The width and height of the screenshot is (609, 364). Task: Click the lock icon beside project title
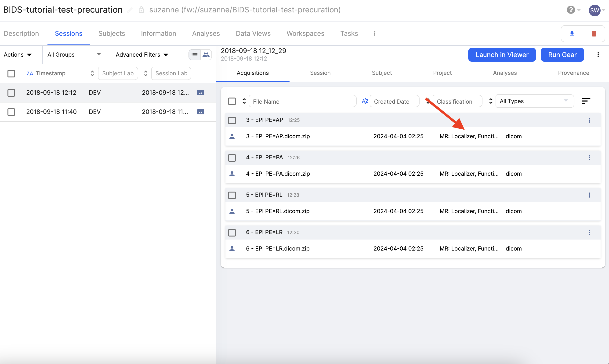click(141, 10)
